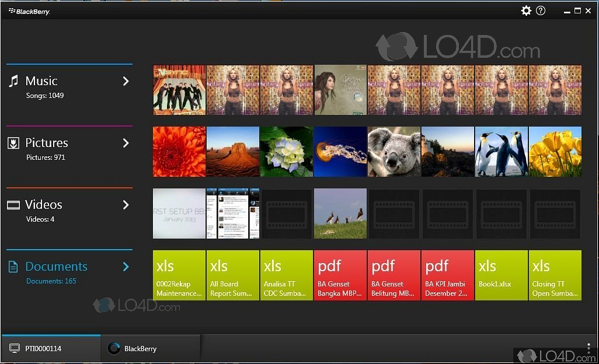The width and height of the screenshot is (599, 364).
Task: Open All Board Report Sum xls document
Action: click(x=233, y=275)
